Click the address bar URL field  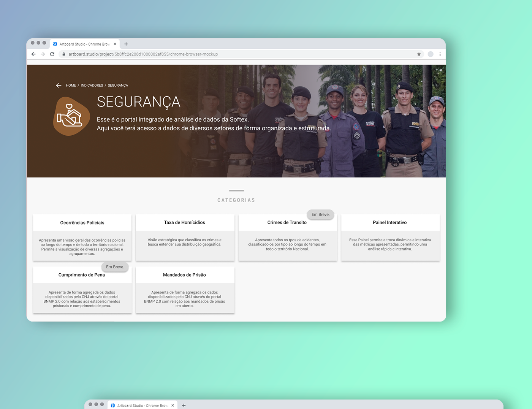coord(241,54)
